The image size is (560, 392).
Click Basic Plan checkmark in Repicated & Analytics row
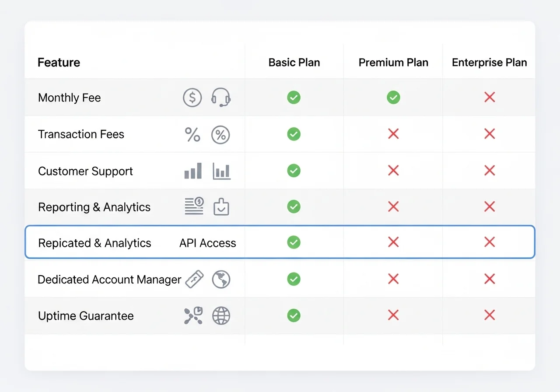(294, 242)
